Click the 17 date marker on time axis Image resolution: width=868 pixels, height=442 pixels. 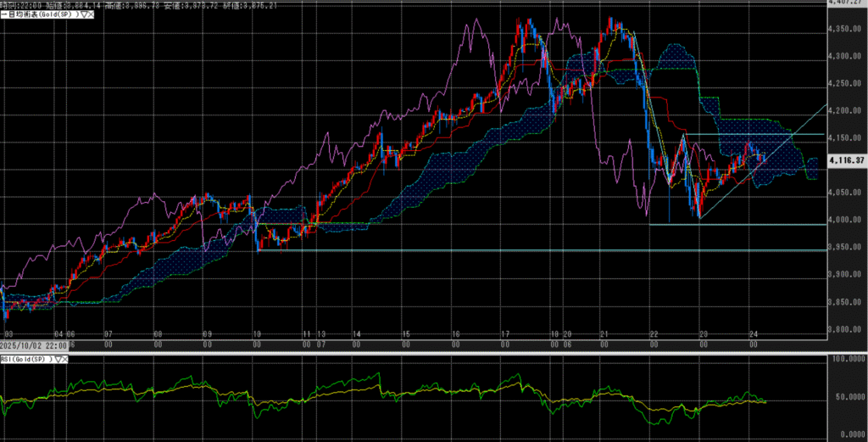[505, 335]
